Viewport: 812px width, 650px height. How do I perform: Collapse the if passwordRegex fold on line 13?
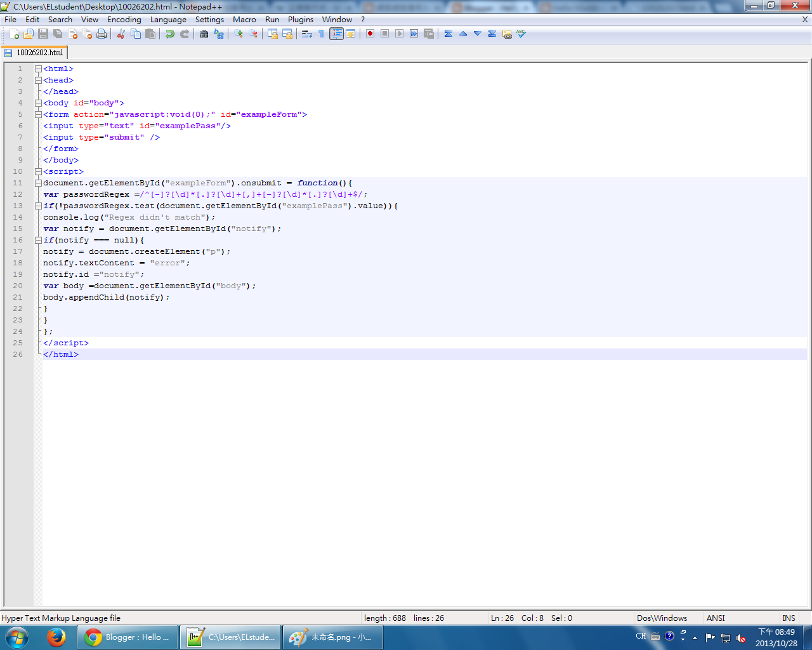tap(38, 206)
